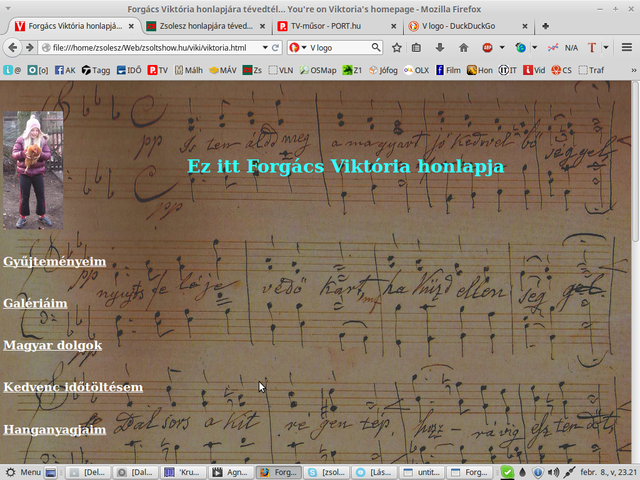Open the window menu arrow in title bar

pyautogui.click(x=8, y=9)
